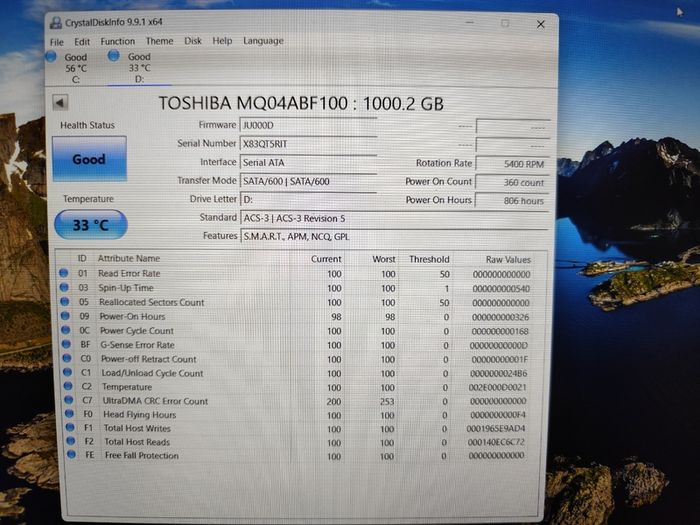The height and width of the screenshot is (525, 700).
Task: Select the Read Error Rate attribute name
Action: pos(129,273)
